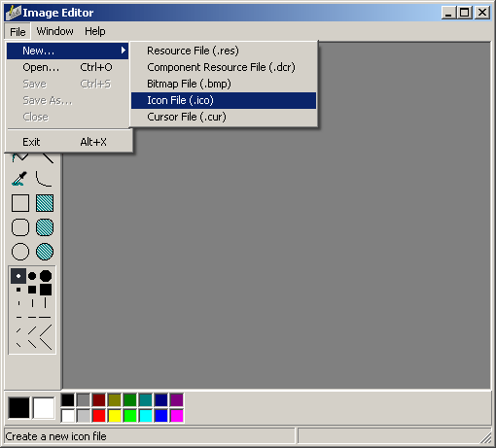Choose the medium forward-slash brush
The height and width of the screenshot is (448, 496).
point(32,330)
